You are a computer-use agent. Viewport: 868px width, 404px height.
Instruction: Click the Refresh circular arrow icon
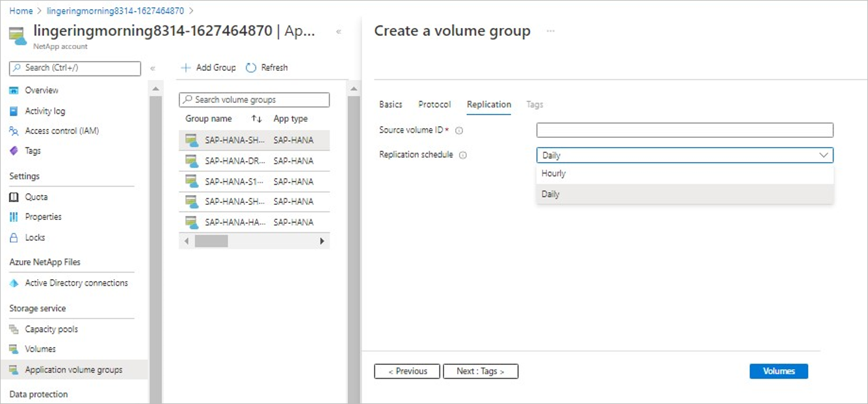point(250,68)
